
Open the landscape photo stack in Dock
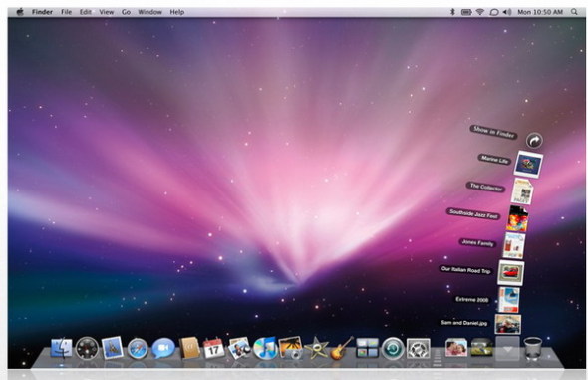(x=482, y=348)
